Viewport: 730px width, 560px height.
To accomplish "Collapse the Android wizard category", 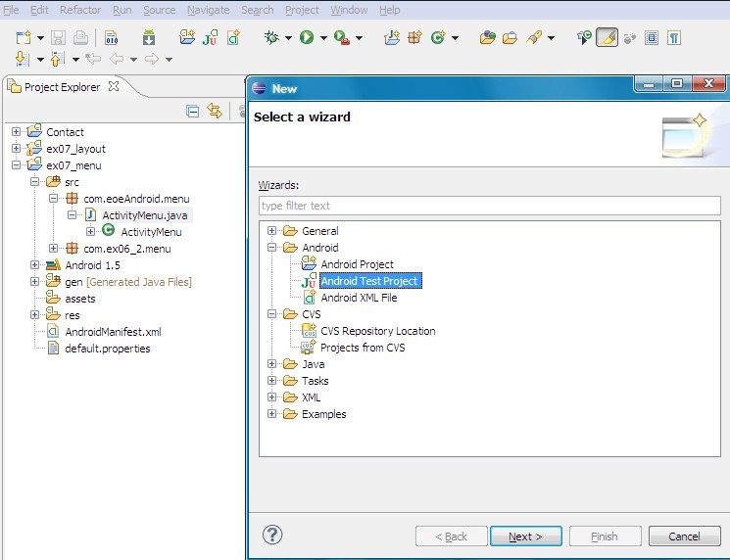I will [x=271, y=248].
